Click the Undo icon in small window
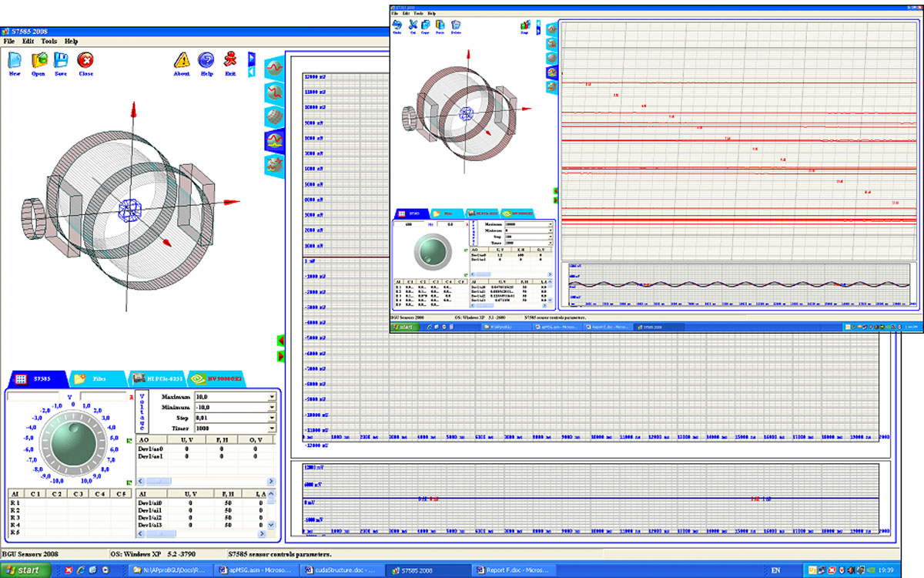This screenshot has height=578, width=924. click(397, 25)
